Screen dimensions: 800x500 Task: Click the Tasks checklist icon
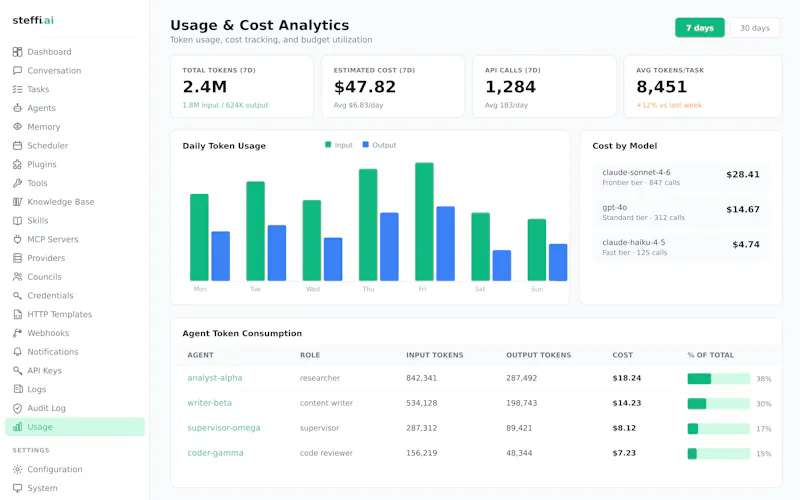[x=17, y=89]
